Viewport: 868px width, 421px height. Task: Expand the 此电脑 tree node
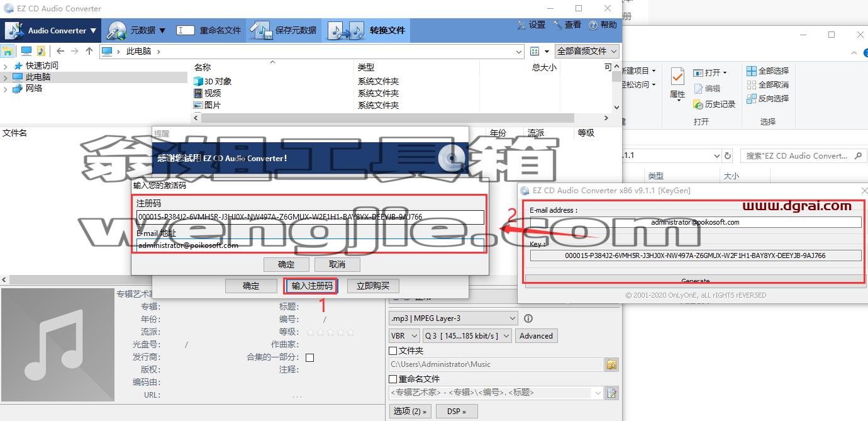[x=6, y=77]
